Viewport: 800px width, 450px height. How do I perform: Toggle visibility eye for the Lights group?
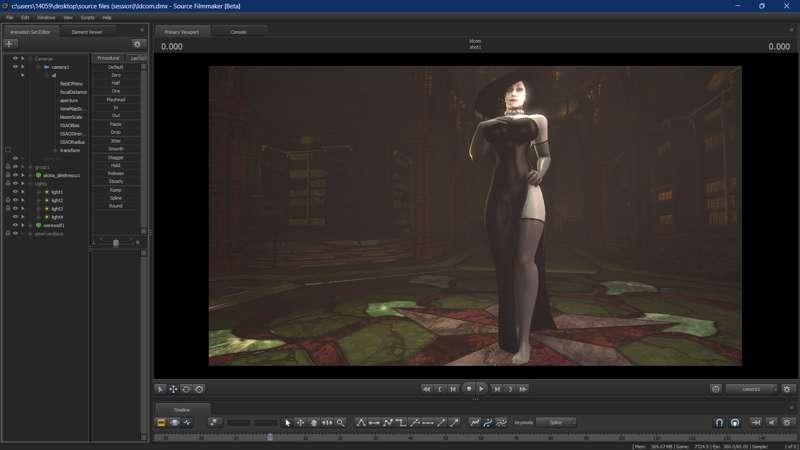click(x=15, y=183)
